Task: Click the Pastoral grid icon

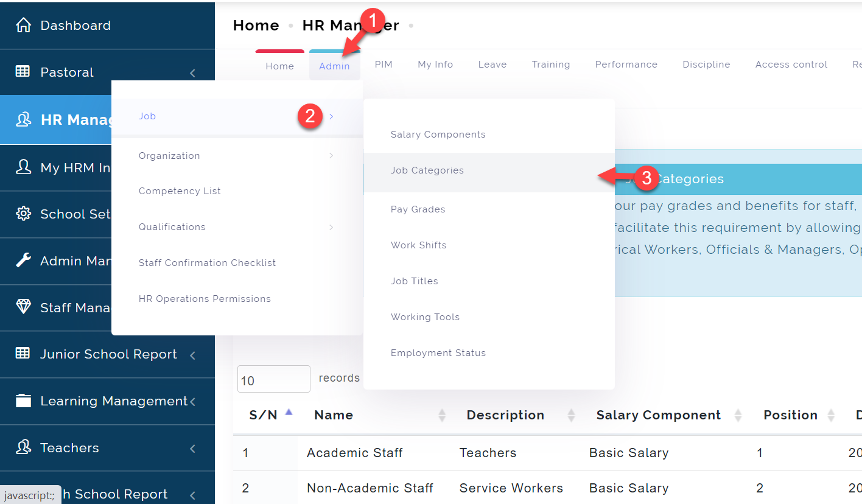Action: tap(23, 71)
